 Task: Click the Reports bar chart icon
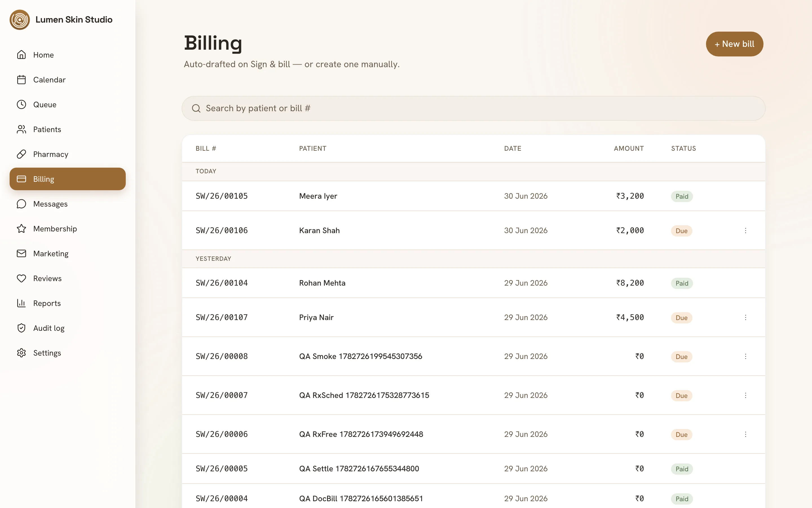21,303
